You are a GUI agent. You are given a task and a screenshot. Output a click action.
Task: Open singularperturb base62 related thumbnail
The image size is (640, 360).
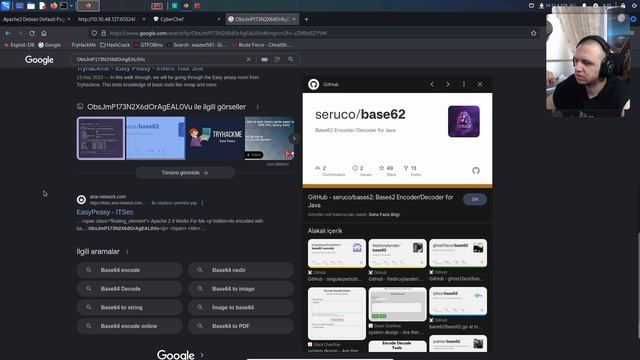click(337, 253)
